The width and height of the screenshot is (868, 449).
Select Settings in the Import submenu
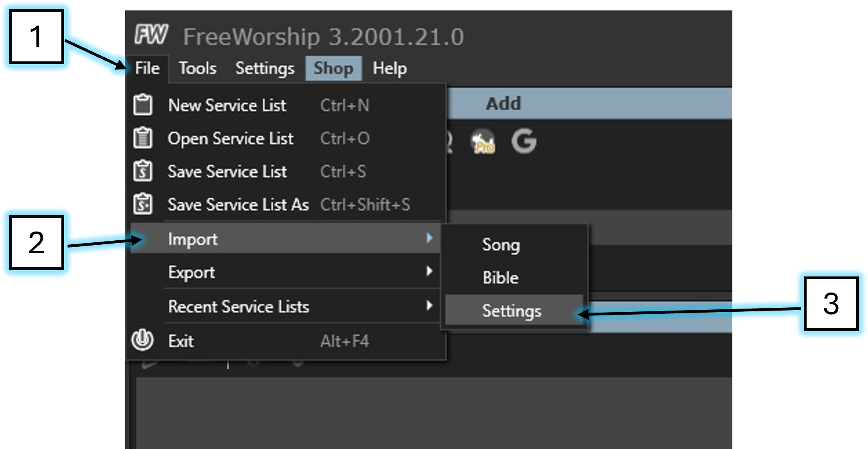512,311
